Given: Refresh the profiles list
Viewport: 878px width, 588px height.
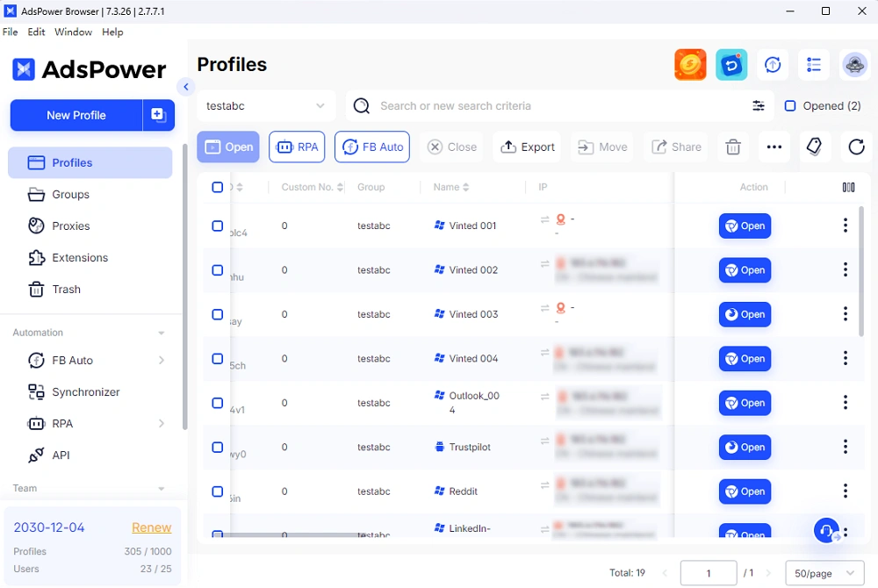Looking at the screenshot, I should pyautogui.click(x=856, y=147).
